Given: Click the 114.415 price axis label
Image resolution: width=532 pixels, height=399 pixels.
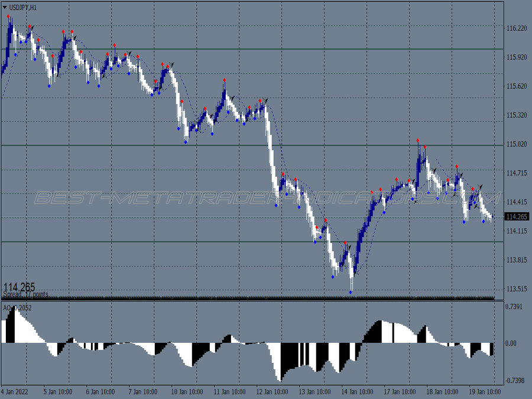Looking at the screenshot, I should point(517,202).
